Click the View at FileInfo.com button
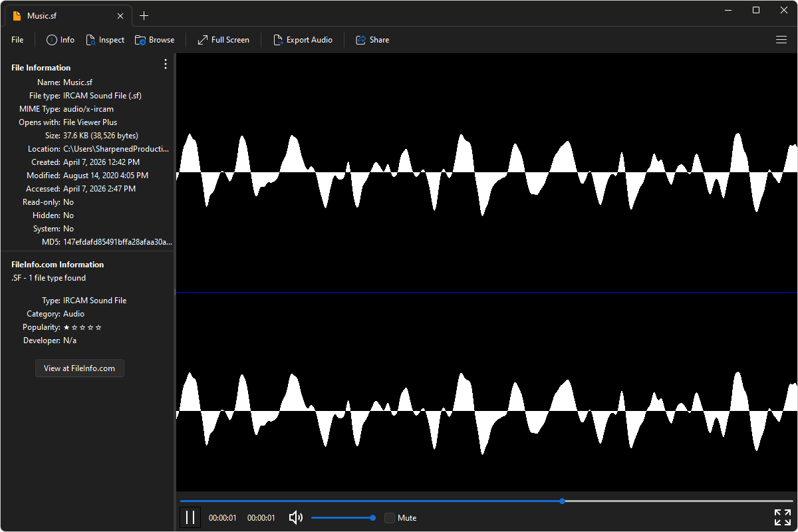798x532 pixels. tap(80, 368)
